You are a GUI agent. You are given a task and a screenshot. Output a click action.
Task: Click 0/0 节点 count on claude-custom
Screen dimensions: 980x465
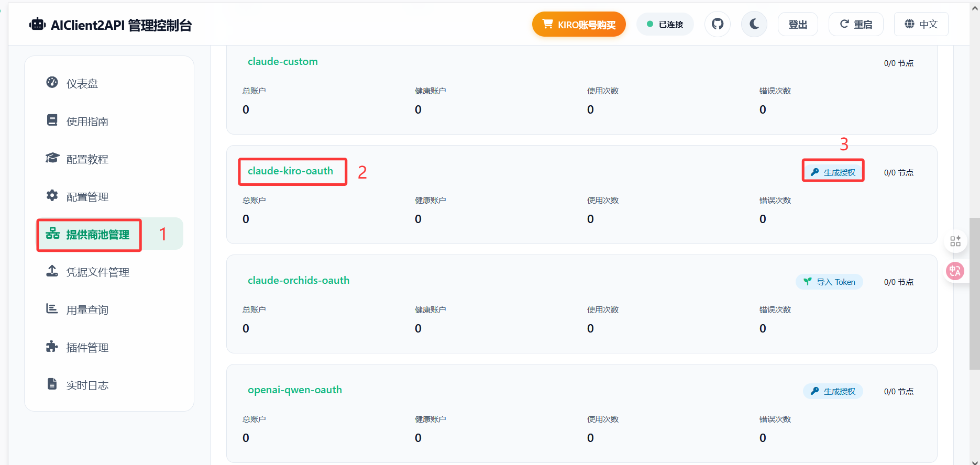tap(899, 63)
